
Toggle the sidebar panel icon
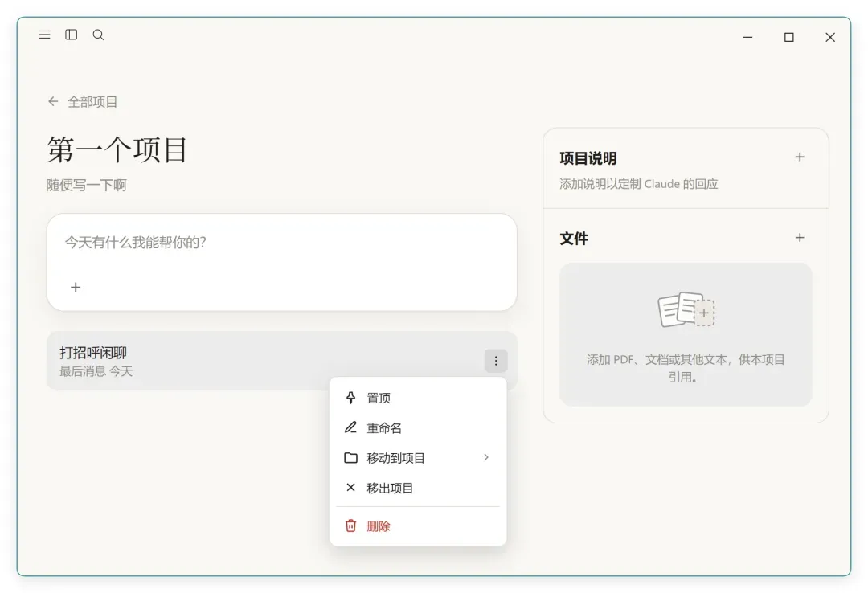[72, 35]
